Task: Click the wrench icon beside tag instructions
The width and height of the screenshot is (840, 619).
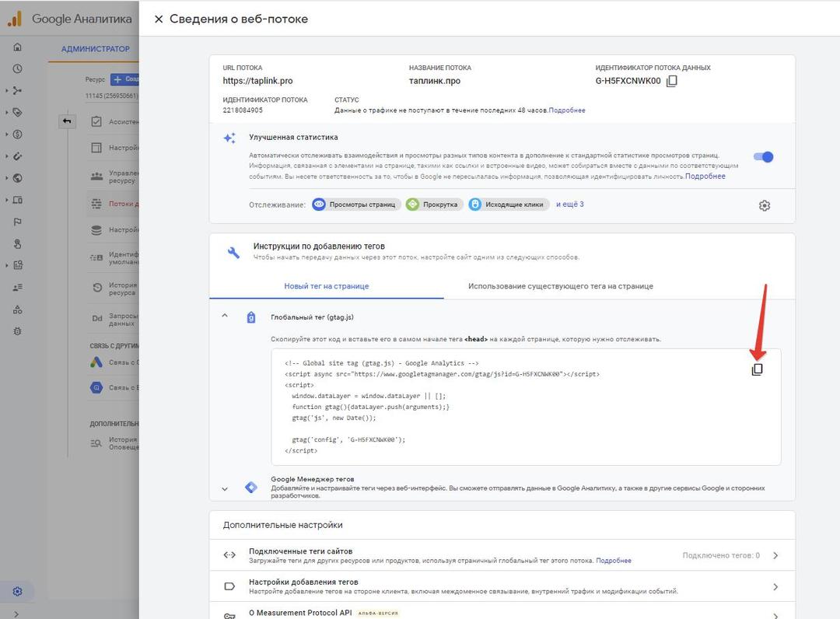Action: click(x=233, y=252)
